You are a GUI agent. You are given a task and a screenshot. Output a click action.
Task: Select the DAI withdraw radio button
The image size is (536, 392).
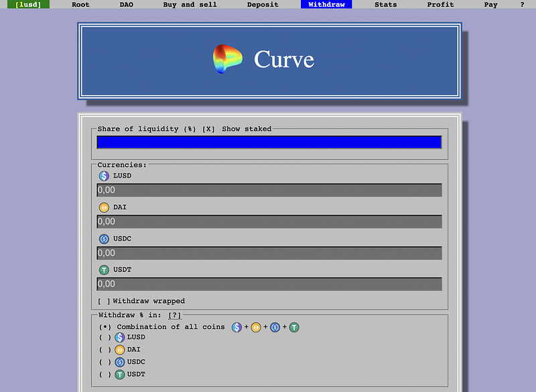point(105,350)
